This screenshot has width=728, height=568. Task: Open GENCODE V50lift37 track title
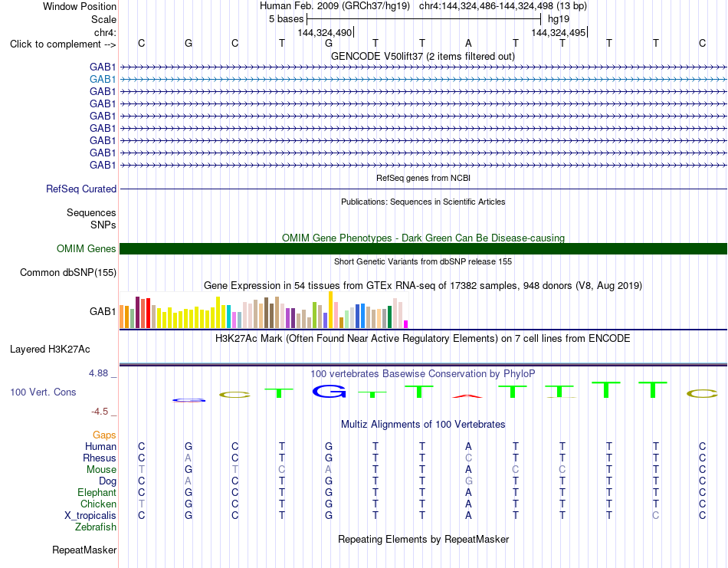(423, 56)
